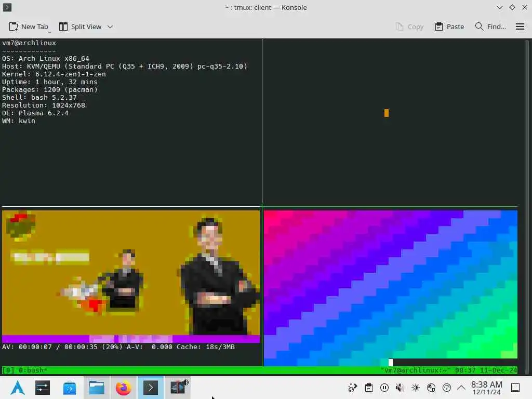
Task: Click the media pause tray icon
Action: (384, 388)
